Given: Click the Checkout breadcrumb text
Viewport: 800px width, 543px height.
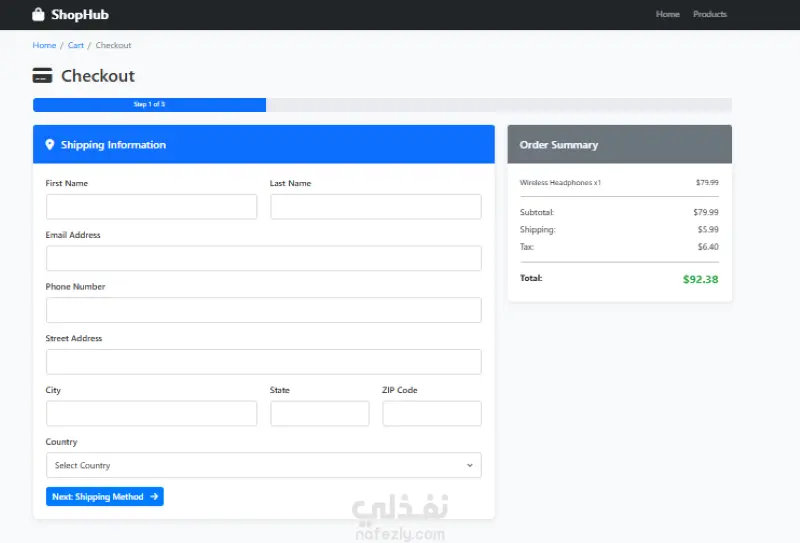Looking at the screenshot, I should tap(113, 45).
